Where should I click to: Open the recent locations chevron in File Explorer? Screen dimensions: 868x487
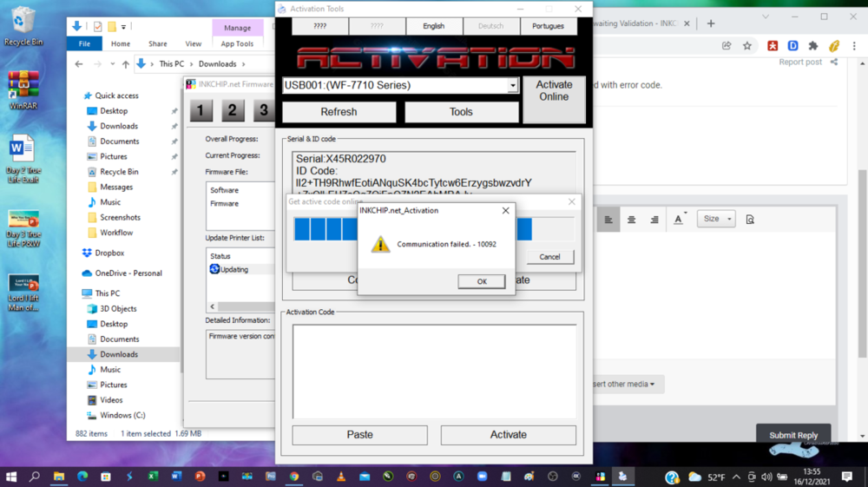click(112, 64)
